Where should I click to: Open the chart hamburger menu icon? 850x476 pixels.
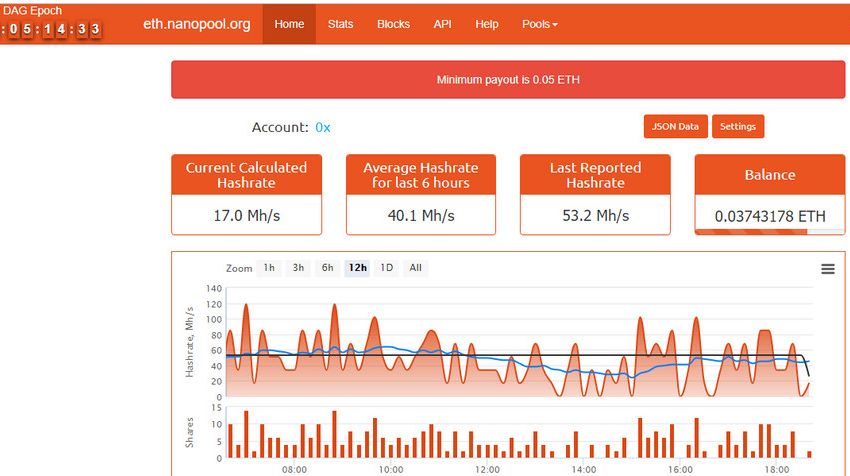coord(827,269)
